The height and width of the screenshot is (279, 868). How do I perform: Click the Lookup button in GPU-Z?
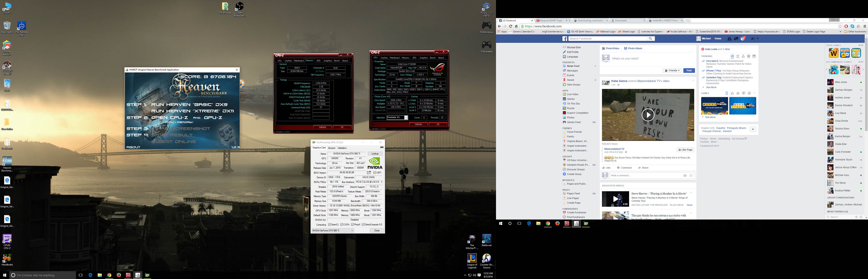click(x=375, y=154)
